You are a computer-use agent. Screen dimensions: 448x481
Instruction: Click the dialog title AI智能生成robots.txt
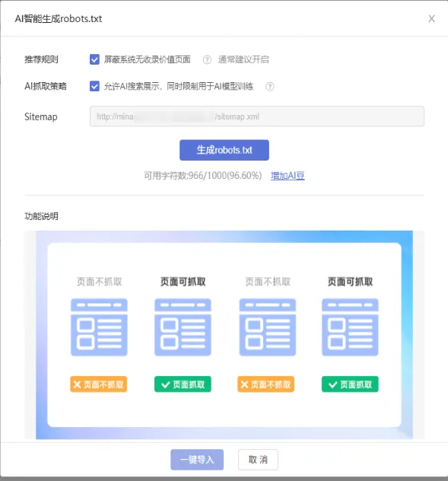(59, 19)
